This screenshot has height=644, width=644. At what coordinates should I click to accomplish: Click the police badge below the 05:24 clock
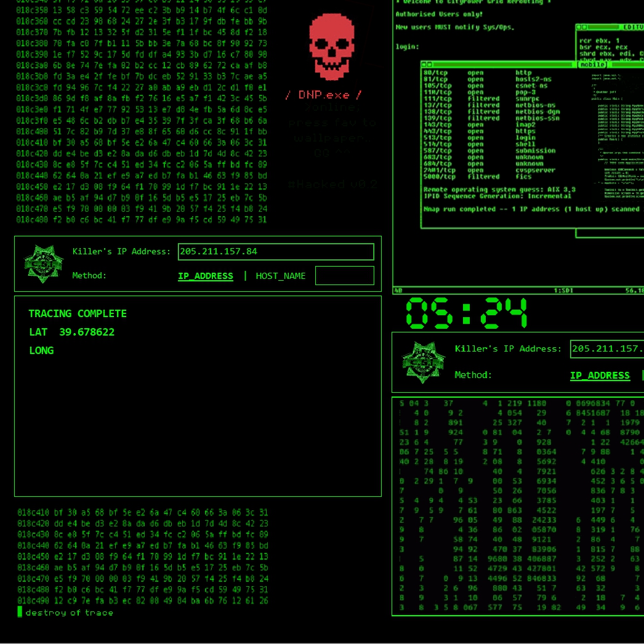pos(424,362)
